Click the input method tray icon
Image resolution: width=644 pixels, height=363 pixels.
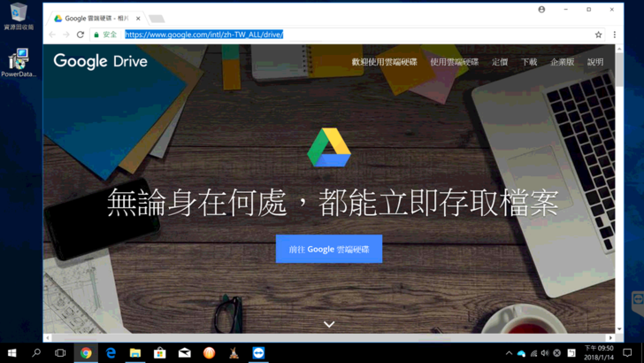coord(571,353)
